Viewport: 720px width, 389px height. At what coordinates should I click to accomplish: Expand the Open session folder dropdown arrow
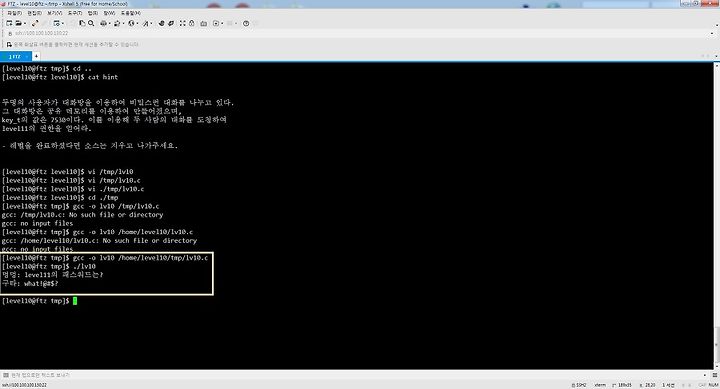click(x=24, y=23)
